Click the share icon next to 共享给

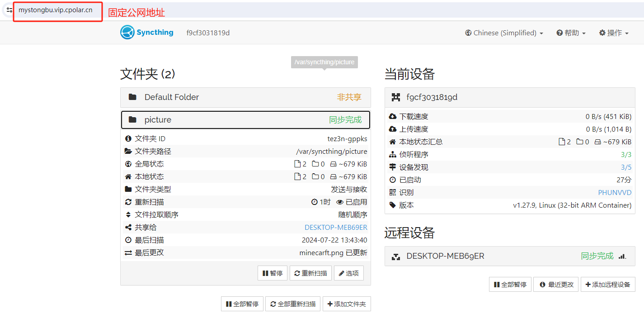pyautogui.click(x=128, y=227)
